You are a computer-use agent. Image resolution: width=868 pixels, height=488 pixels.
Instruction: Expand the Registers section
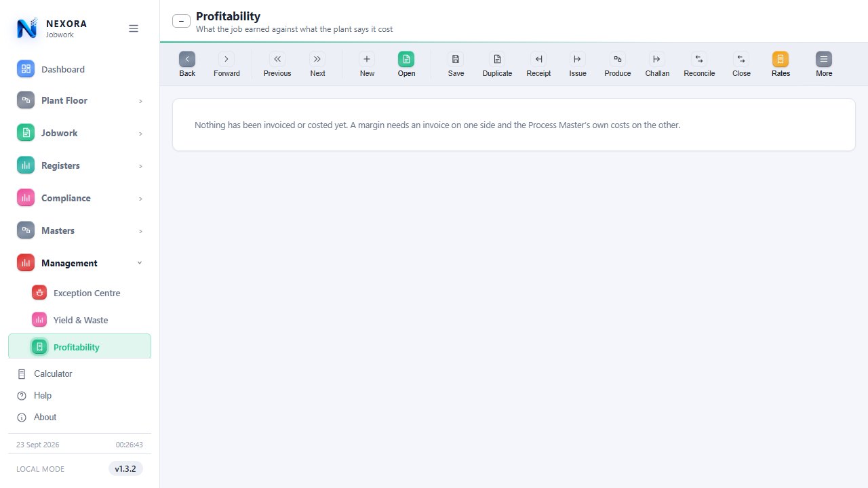click(x=80, y=165)
